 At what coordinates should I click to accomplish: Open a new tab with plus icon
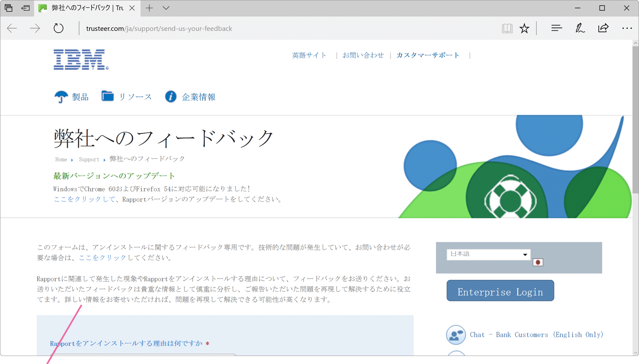149,8
